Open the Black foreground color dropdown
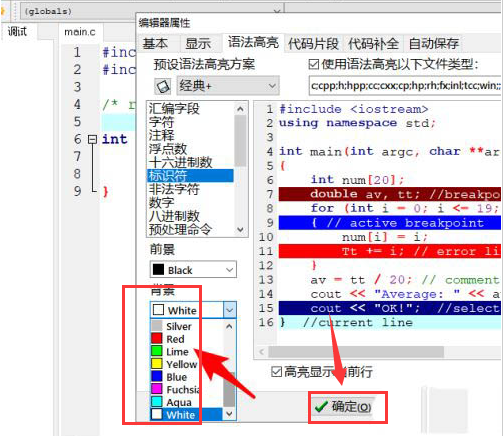 pyautogui.click(x=193, y=270)
